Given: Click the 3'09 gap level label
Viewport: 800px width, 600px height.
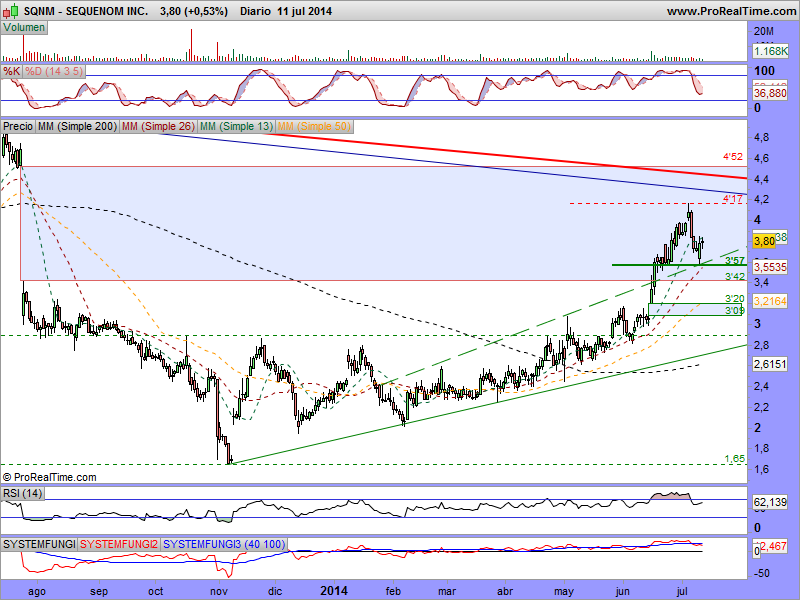Looking at the screenshot, I should click(x=735, y=310).
